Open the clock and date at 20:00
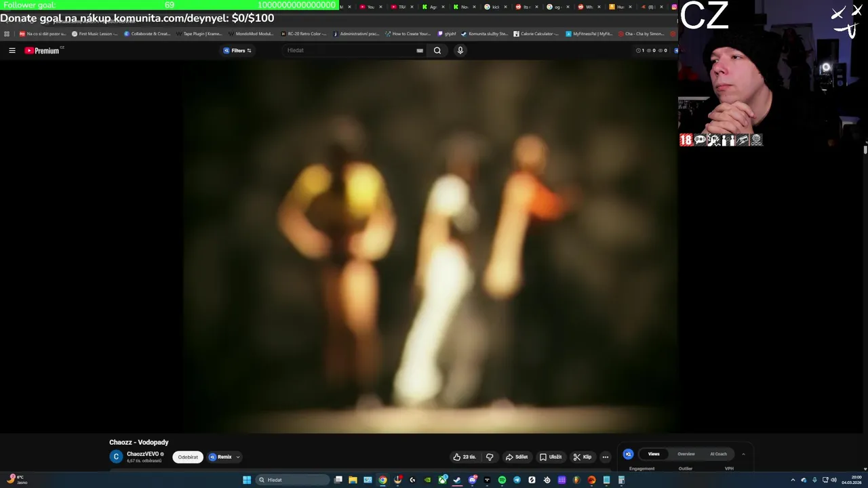The width and height of the screenshot is (868, 488). 851,480
